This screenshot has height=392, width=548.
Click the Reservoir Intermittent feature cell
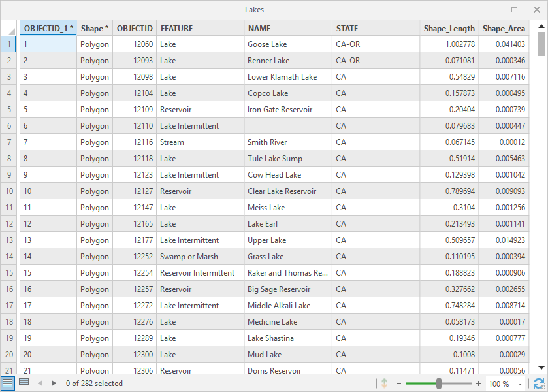[x=201, y=272]
